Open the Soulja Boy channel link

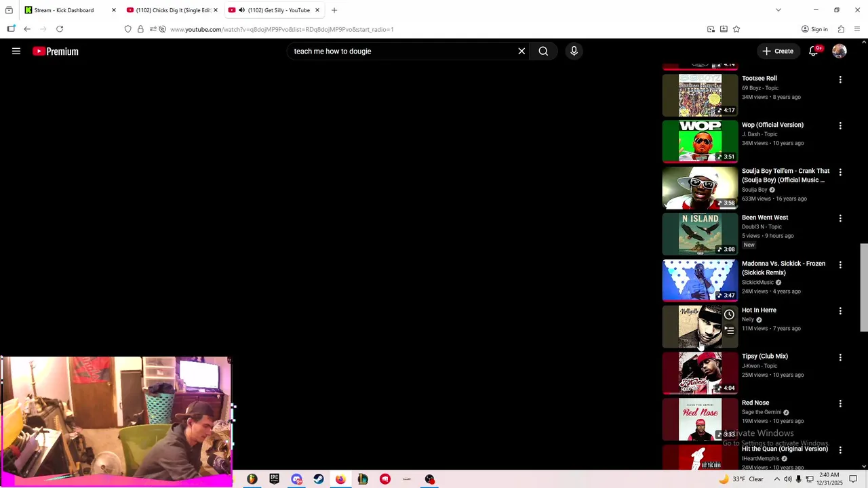point(754,190)
